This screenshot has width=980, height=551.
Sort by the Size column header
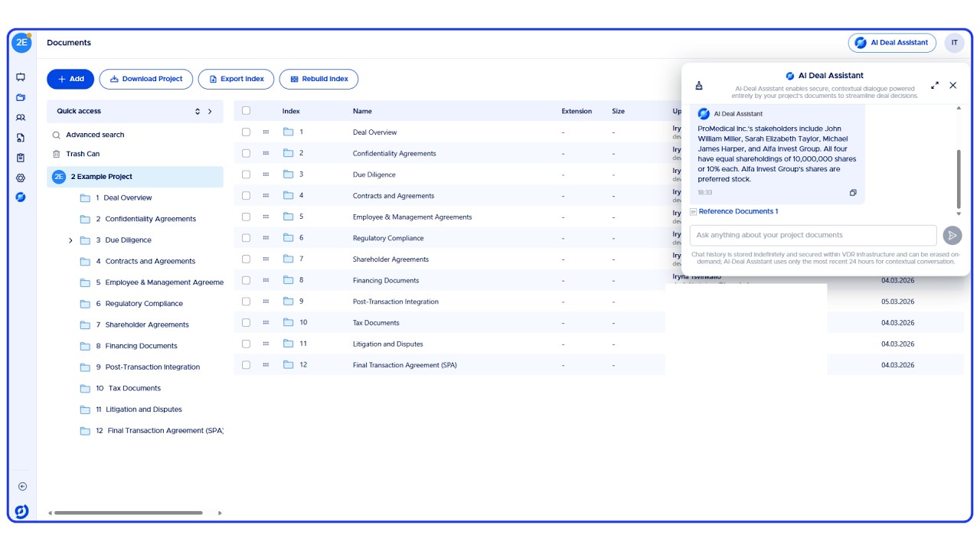pyautogui.click(x=618, y=111)
